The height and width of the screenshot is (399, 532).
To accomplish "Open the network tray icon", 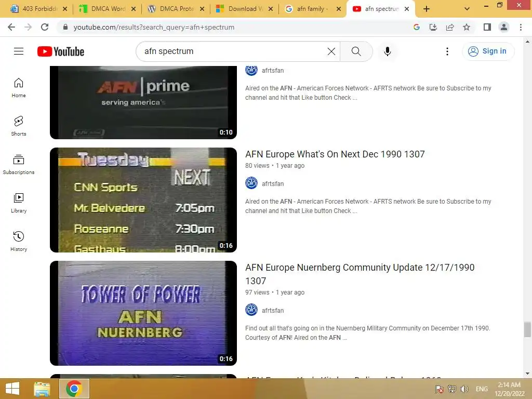I will [452, 389].
